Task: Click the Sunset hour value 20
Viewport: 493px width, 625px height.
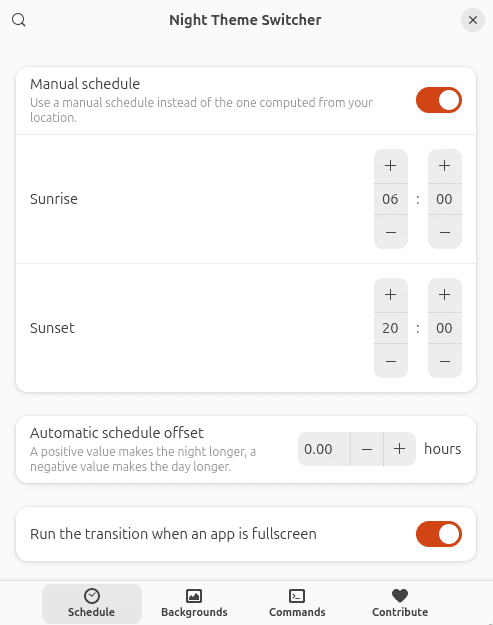Action: pyautogui.click(x=391, y=328)
